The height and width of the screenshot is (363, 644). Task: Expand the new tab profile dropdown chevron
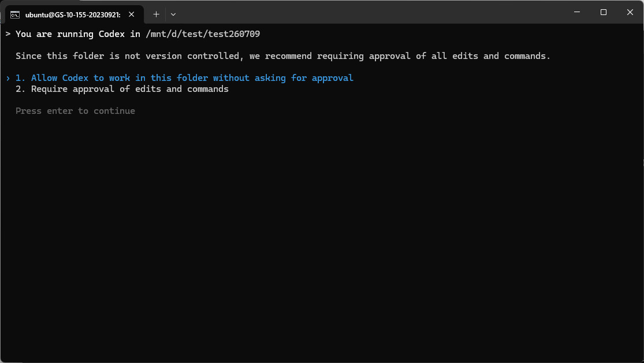173,14
